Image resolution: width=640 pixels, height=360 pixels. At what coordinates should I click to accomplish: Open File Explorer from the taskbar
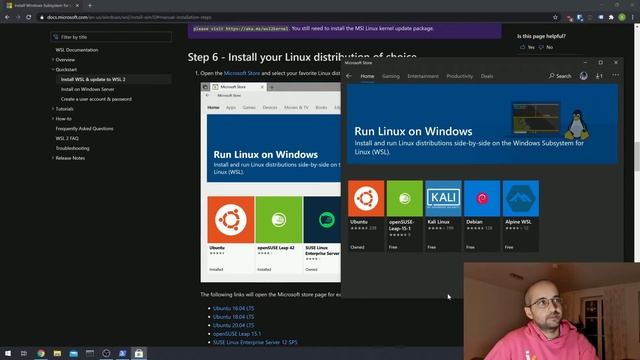coord(57,353)
